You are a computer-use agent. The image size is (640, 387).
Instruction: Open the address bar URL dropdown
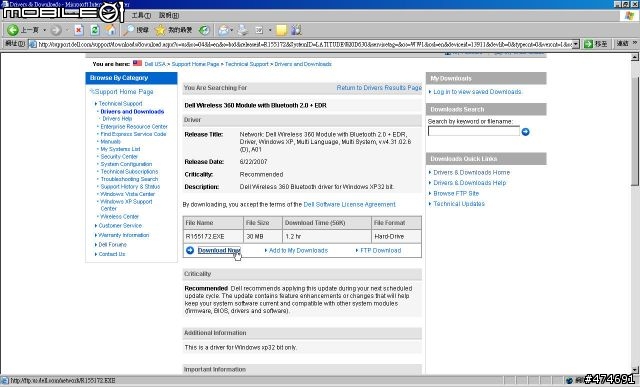[576, 44]
